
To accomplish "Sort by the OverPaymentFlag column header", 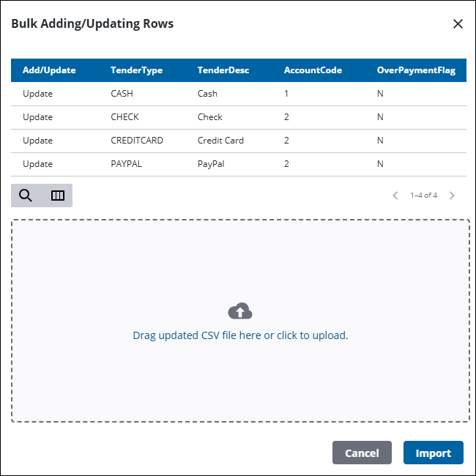I will (416, 70).
